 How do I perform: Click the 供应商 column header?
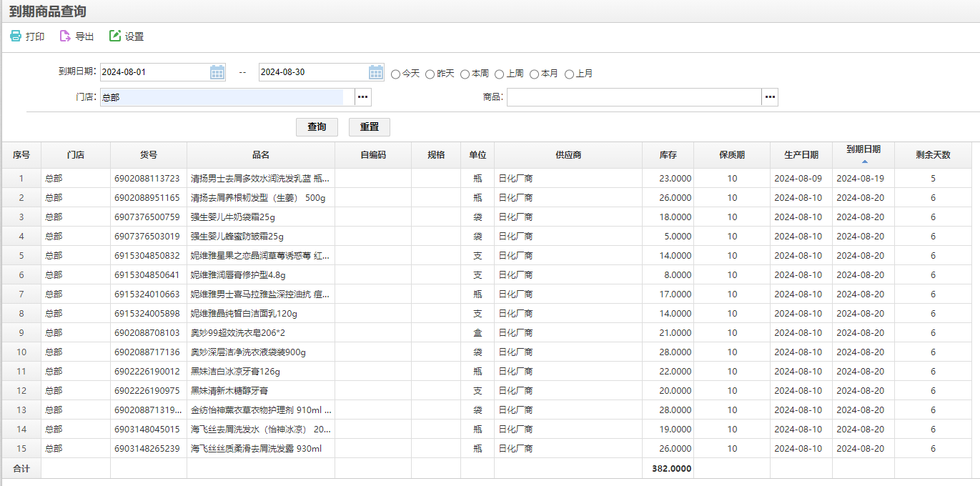click(568, 155)
